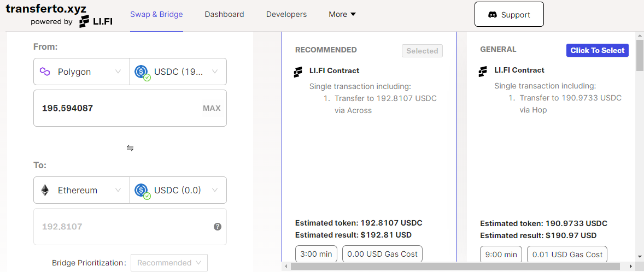Open the Swap & Bridge tab
This screenshot has height=272, width=644.
tap(156, 14)
